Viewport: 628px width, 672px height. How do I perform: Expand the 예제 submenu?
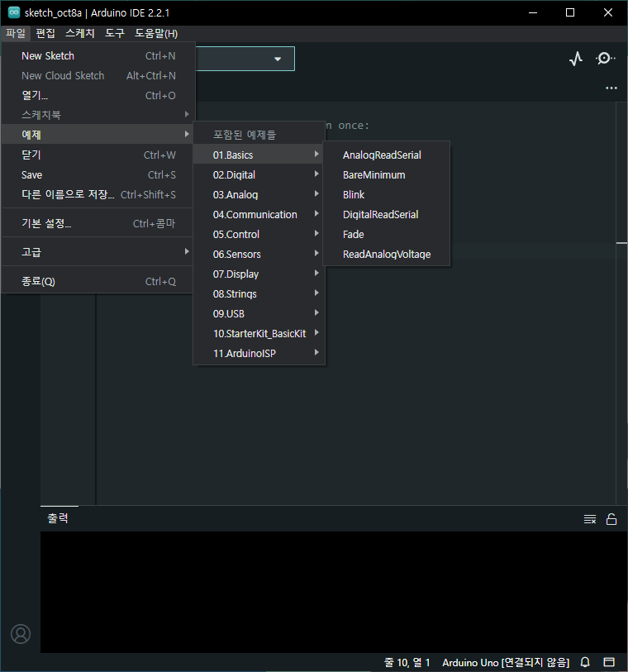point(98,135)
